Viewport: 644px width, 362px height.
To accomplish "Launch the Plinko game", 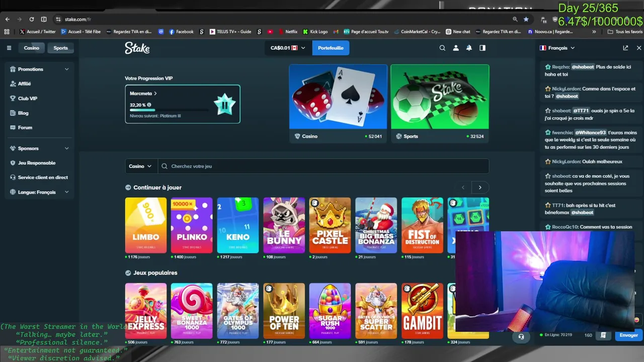I will click(x=192, y=225).
